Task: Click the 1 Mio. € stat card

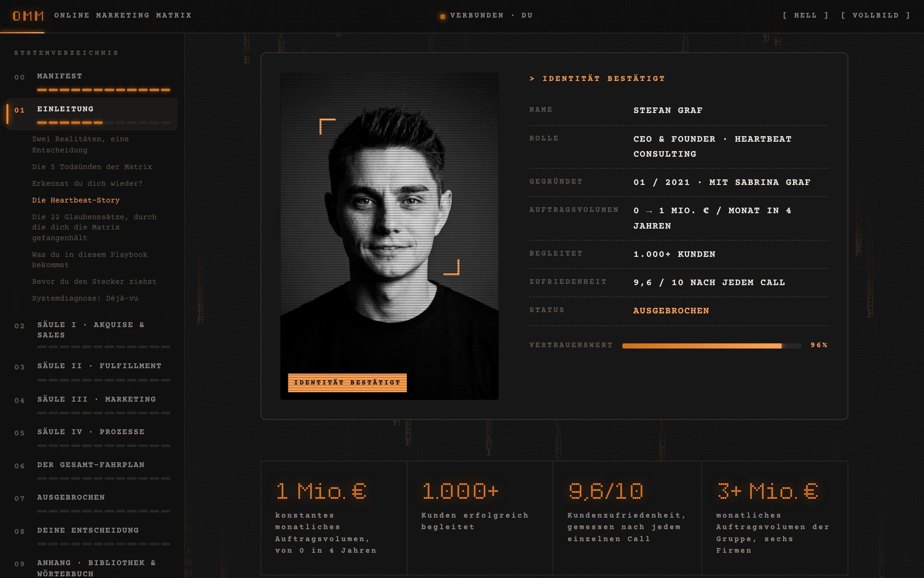Action: tap(334, 518)
